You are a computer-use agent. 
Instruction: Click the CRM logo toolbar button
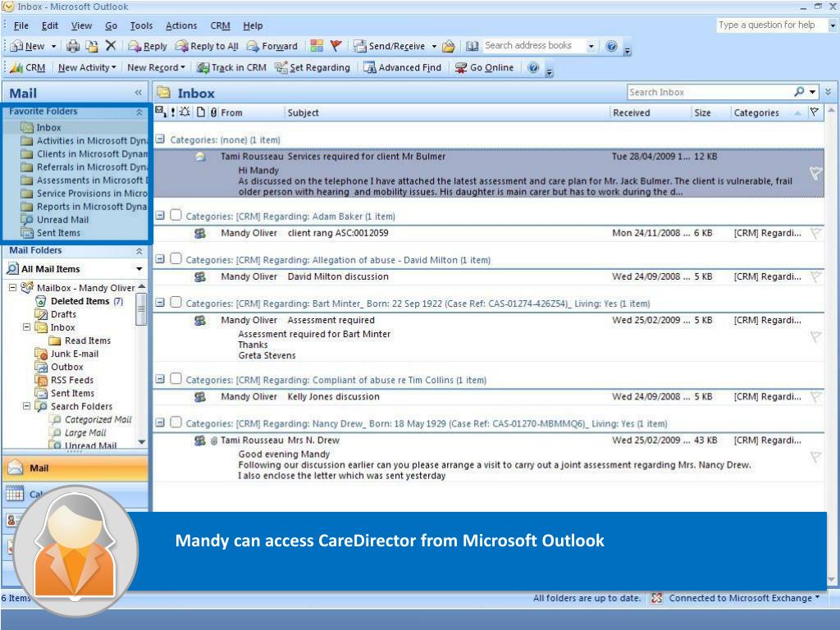28,67
